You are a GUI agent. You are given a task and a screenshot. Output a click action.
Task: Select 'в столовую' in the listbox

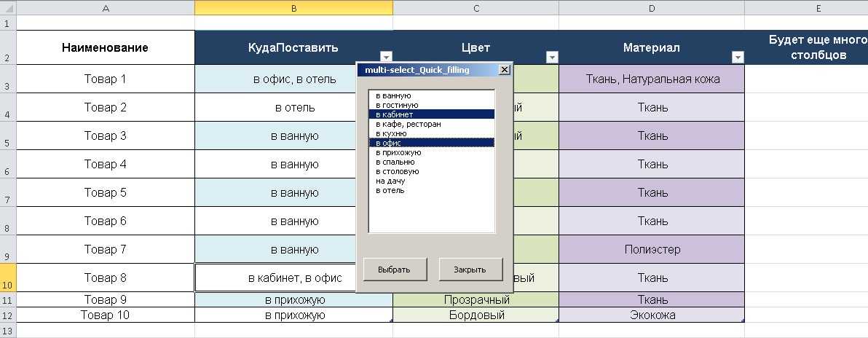point(431,171)
